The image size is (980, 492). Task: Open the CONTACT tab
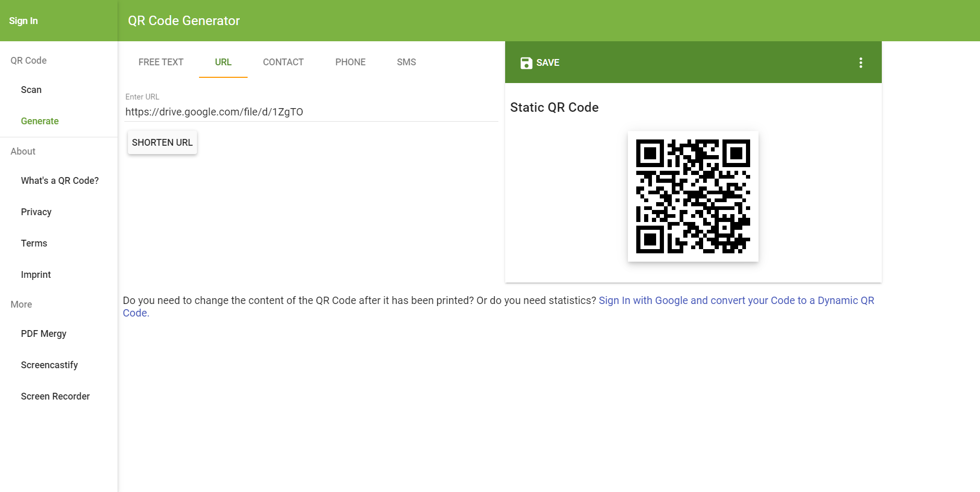283,62
